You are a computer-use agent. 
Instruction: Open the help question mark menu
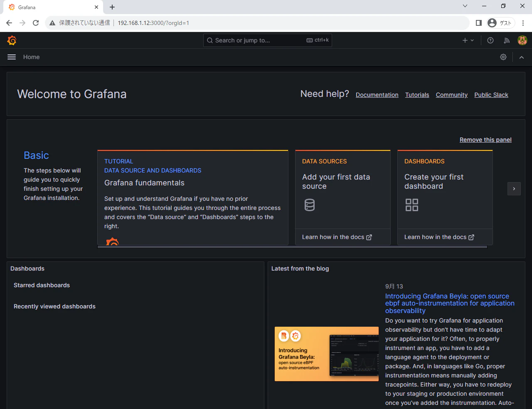(490, 40)
